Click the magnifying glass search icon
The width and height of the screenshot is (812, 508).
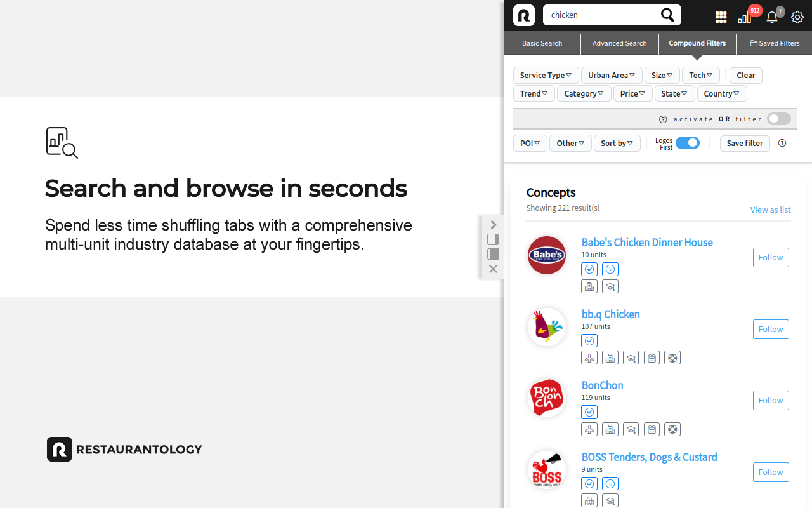(667, 15)
